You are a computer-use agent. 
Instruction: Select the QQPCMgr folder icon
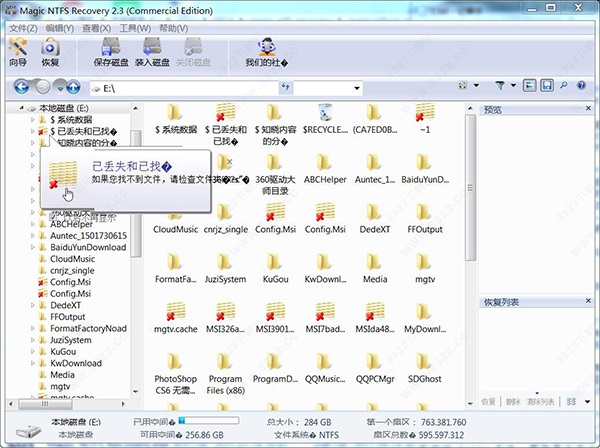click(375, 367)
